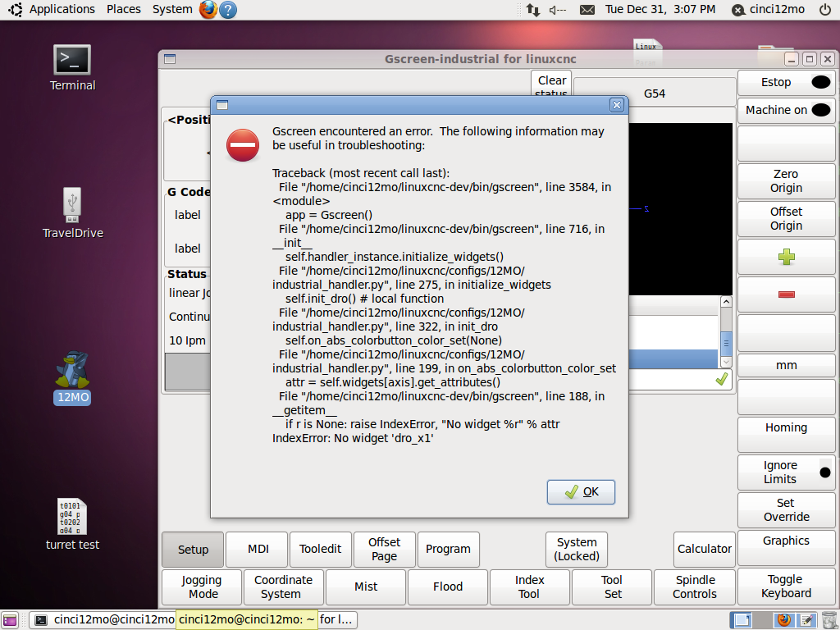Click the red minus zoom-out button
Image resolution: width=840 pixels, height=630 pixels.
[x=787, y=294]
